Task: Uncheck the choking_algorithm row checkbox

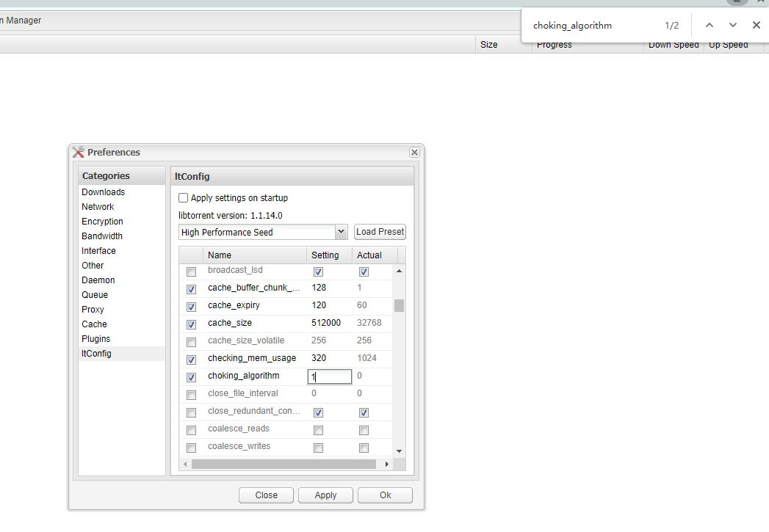Action: pos(191,378)
